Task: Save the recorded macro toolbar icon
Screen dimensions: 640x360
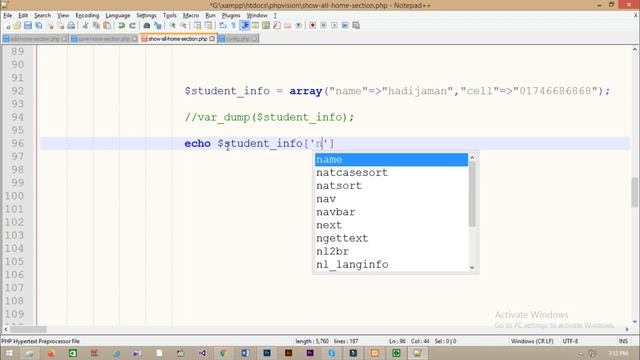Action: pyautogui.click(x=356, y=25)
